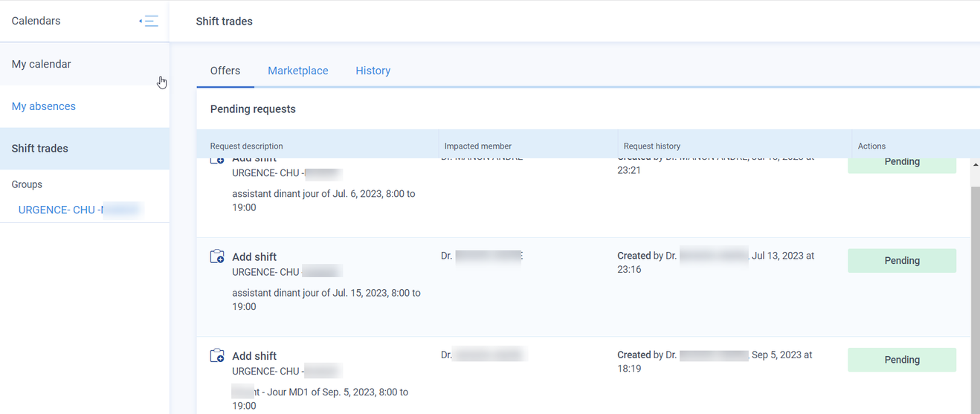Switch to the History tab

point(373,71)
